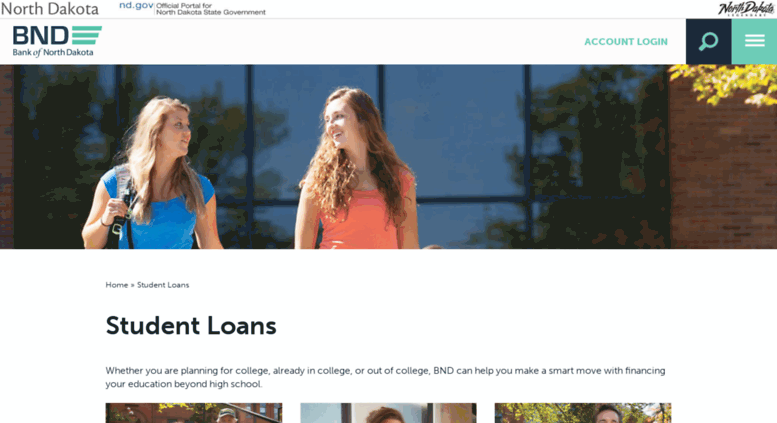Click the North Dakota Legendary script logo
Image resolution: width=777 pixels, height=423 pixels.
click(746, 8)
